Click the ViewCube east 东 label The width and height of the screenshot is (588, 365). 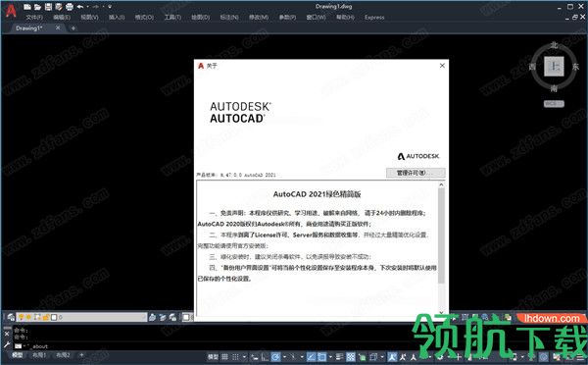[x=575, y=67]
